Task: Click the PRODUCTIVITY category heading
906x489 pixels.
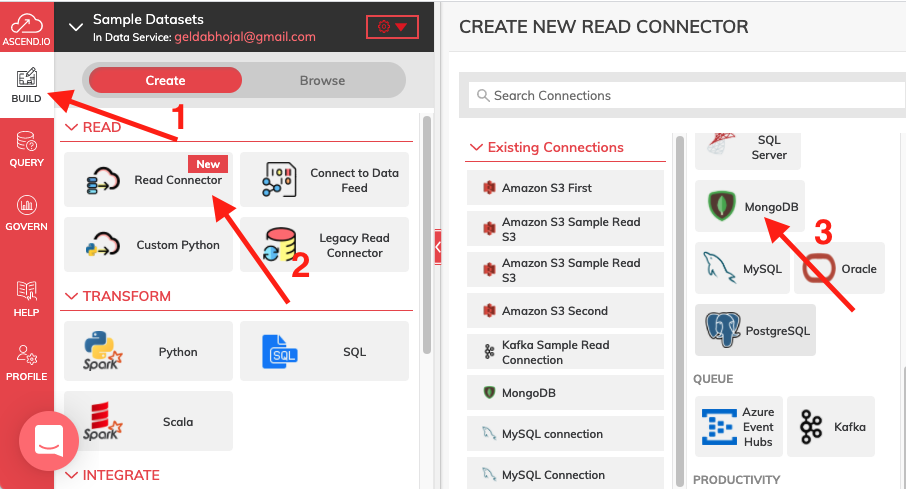Action: (x=737, y=480)
